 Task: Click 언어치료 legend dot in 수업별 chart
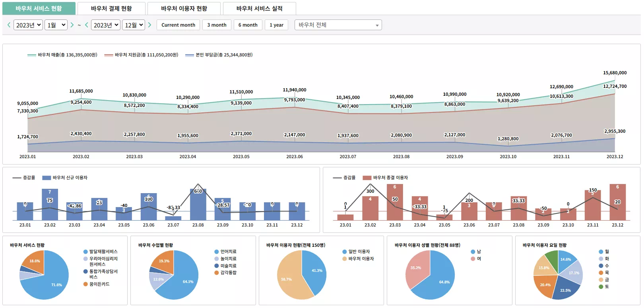[x=217, y=252]
